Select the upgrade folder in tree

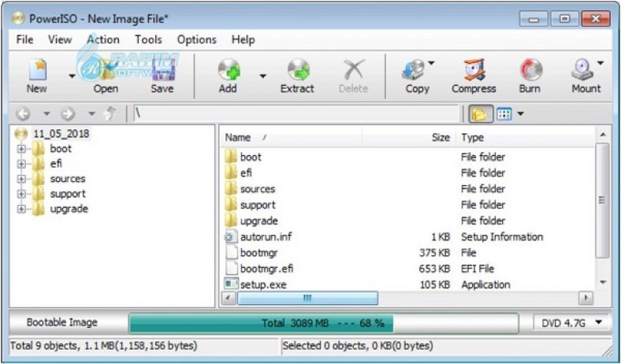tap(69, 209)
